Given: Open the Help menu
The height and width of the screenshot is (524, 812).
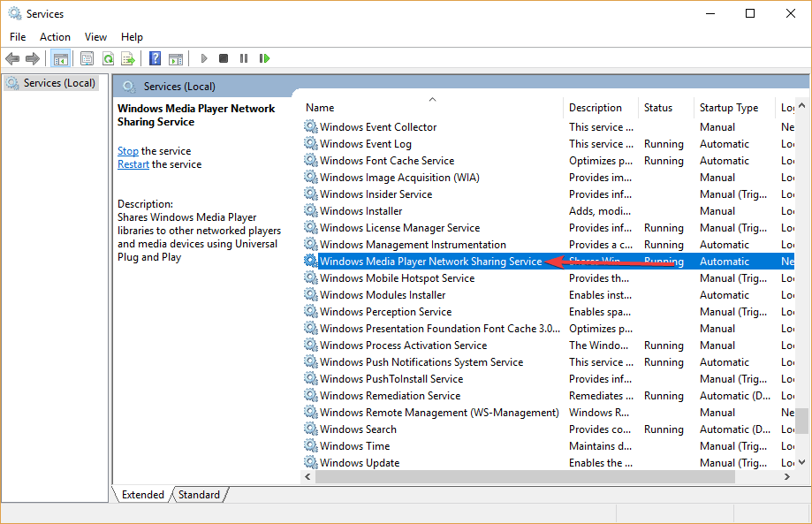Looking at the screenshot, I should pos(132,37).
